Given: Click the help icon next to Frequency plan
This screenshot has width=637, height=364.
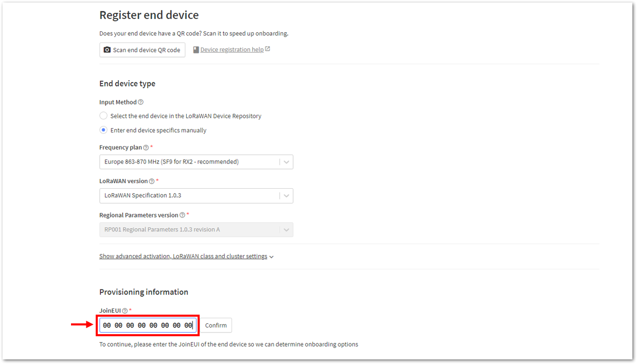Looking at the screenshot, I should 146,148.
